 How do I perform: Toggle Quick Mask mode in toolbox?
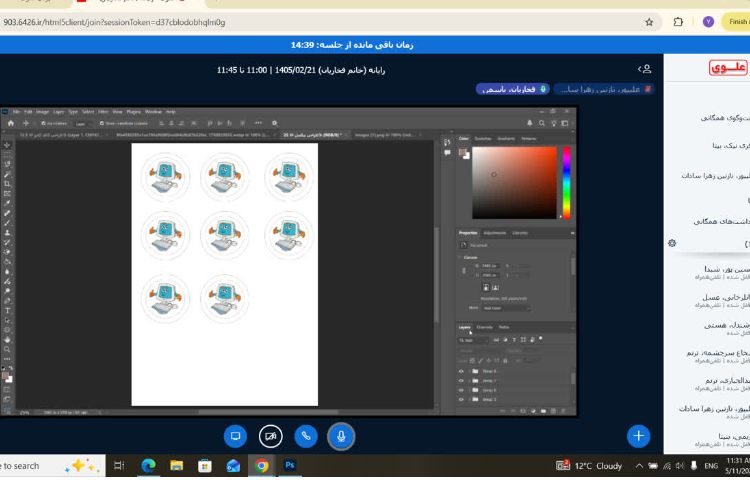click(x=7, y=390)
